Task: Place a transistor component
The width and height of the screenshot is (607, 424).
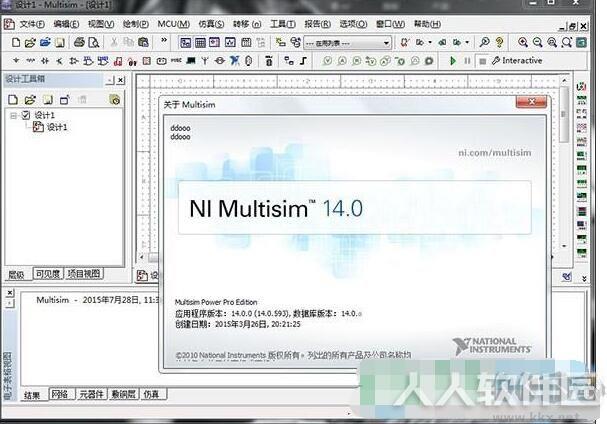Action: point(59,61)
